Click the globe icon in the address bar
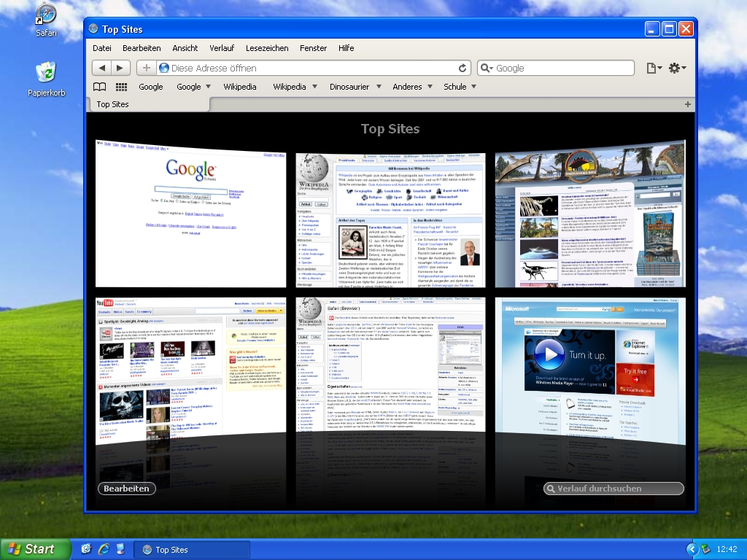747x560 pixels. 164,68
